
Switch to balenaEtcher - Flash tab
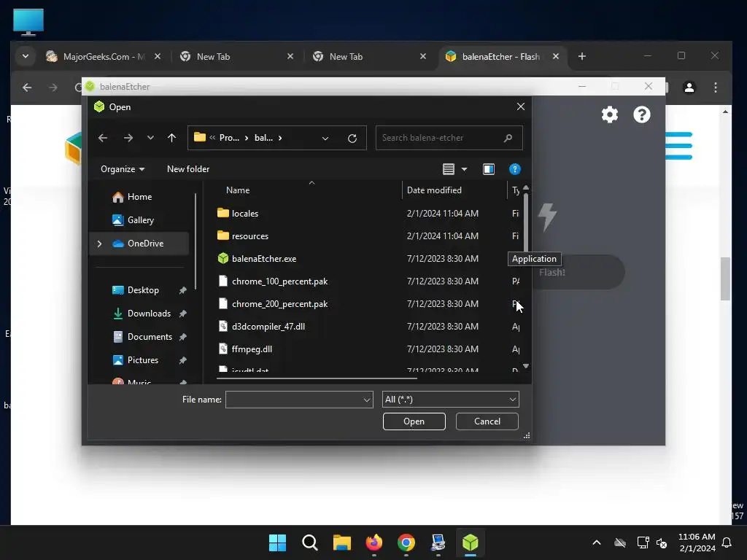tap(500, 57)
